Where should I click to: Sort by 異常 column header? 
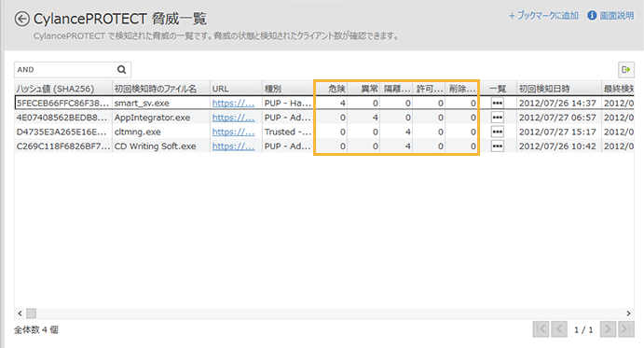[x=363, y=89]
